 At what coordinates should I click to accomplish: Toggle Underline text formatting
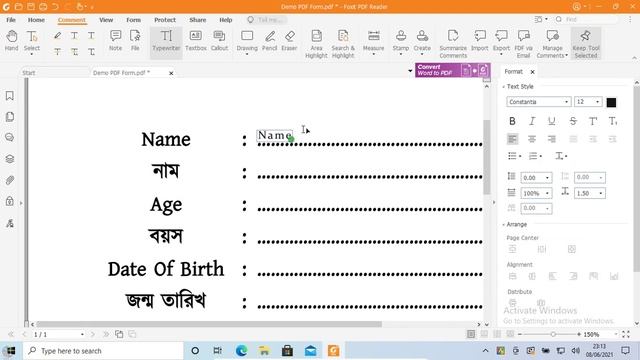tap(551, 121)
